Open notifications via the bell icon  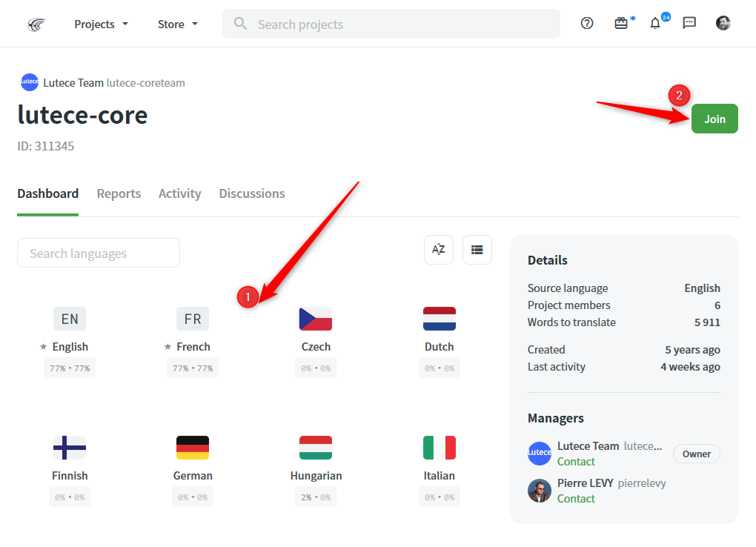pyautogui.click(x=655, y=23)
